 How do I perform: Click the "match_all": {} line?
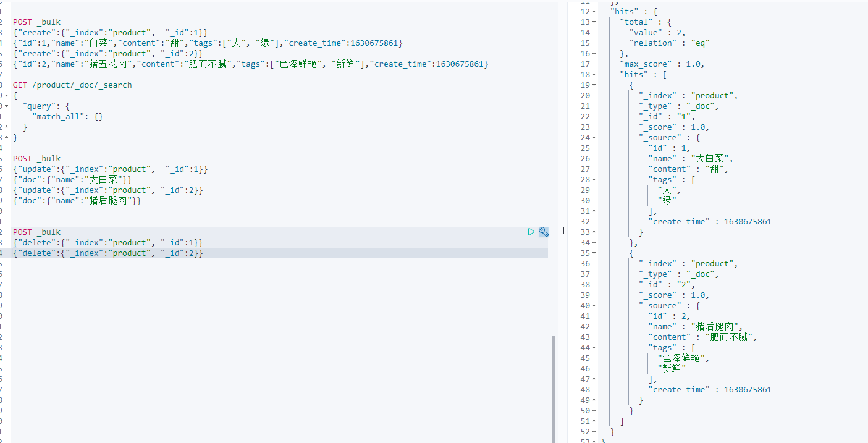tap(67, 116)
